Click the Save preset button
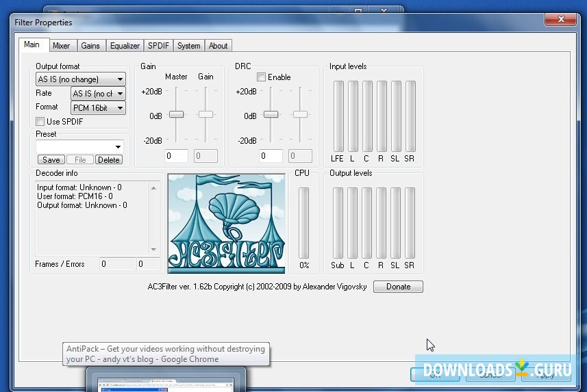 [51, 159]
